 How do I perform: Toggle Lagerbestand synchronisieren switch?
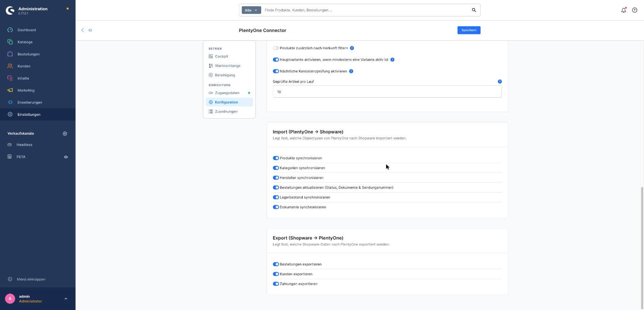pyautogui.click(x=276, y=197)
